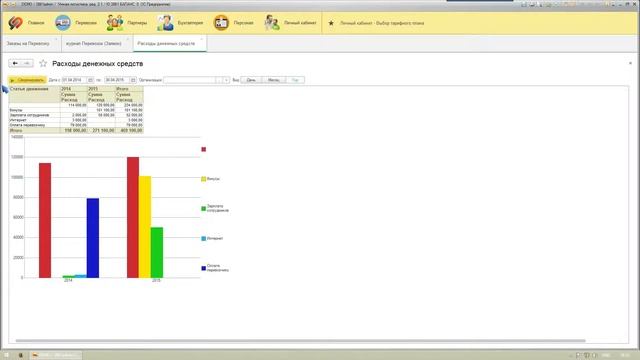Select the Итого total row label
Screen dimensions: 640x360
pos(34,130)
